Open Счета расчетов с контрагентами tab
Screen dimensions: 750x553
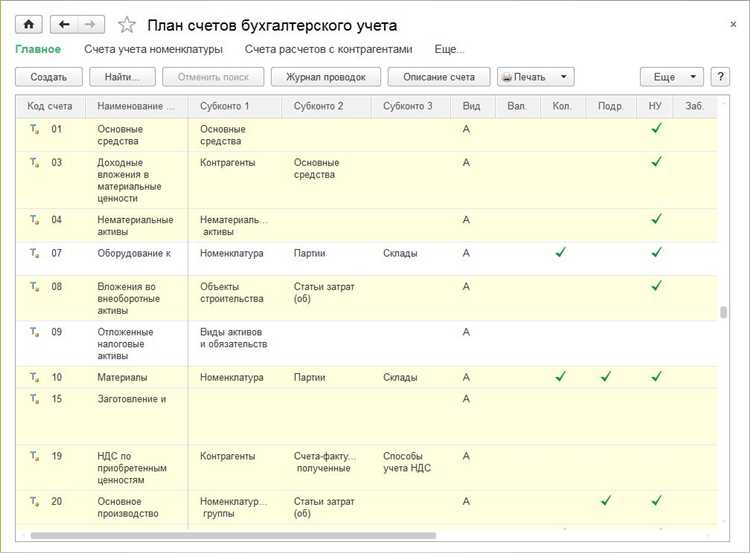coord(327,49)
